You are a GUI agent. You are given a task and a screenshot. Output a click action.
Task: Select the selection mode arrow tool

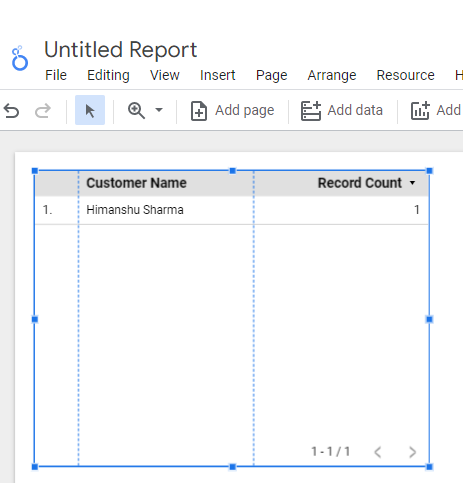click(90, 110)
